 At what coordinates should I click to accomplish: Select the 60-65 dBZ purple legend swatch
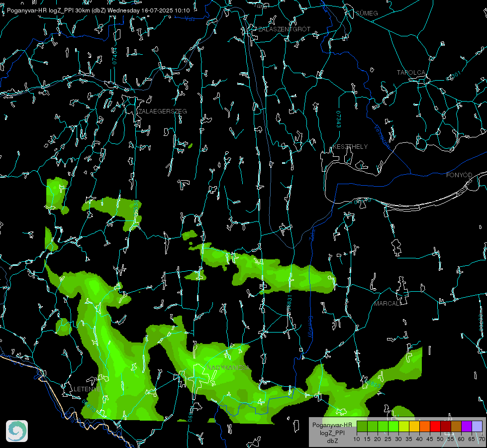(467, 426)
